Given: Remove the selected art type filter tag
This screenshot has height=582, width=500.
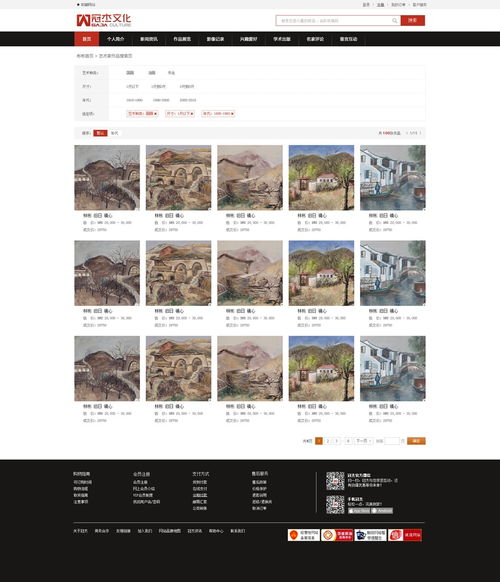Looking at the screenshot, I should 156,114.
